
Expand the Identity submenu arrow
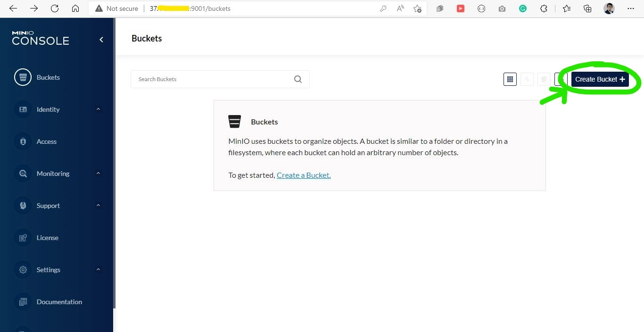point(98,109)
